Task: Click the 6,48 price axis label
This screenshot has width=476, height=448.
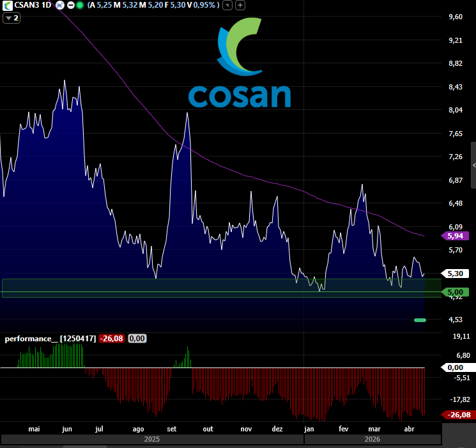Action: (x=456, y=203)
